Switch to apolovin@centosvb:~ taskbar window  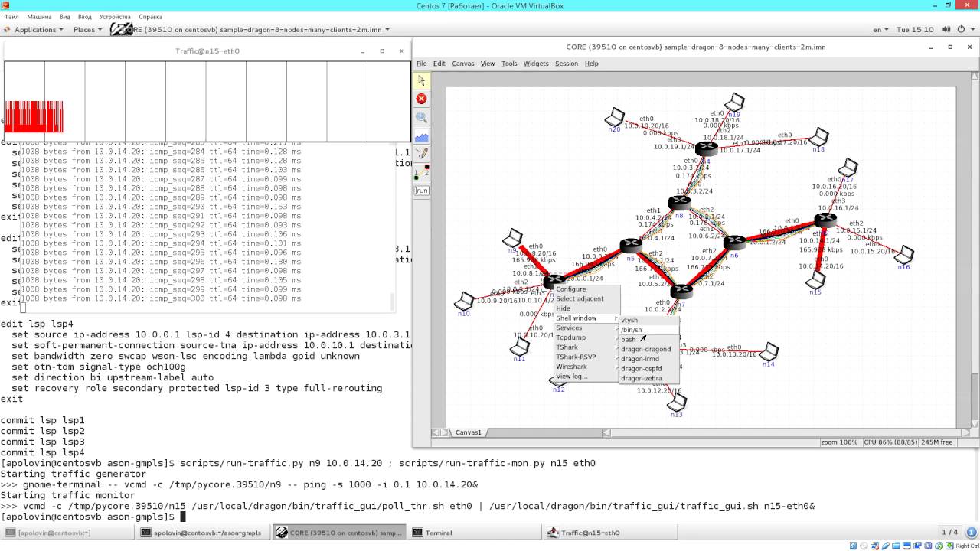click(67, 533)
